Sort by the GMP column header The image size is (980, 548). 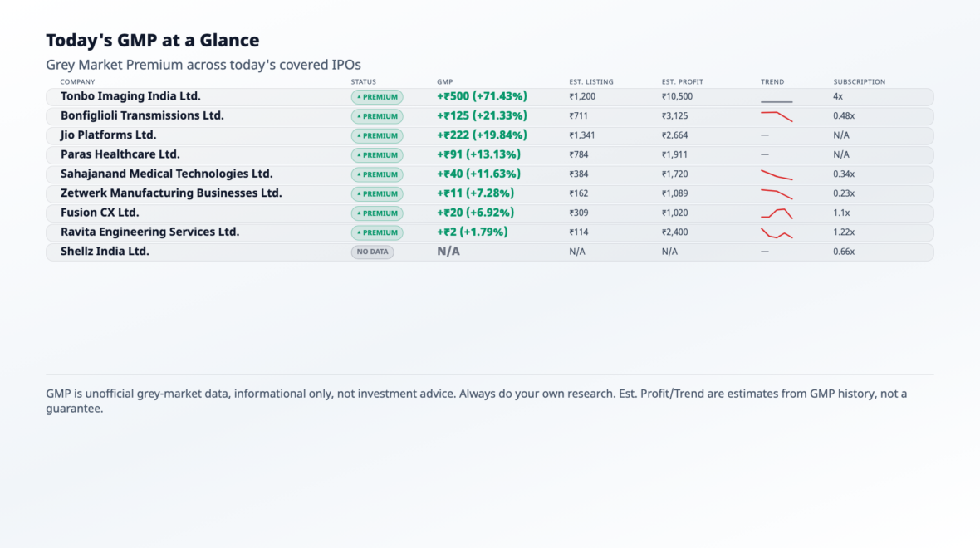445,82
